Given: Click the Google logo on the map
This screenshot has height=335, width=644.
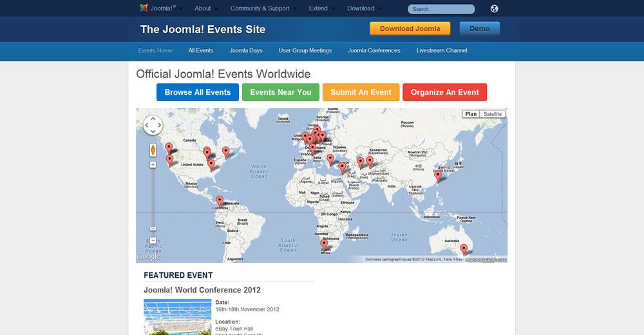Looking at the screenshot, I should [x=149, y=256].
